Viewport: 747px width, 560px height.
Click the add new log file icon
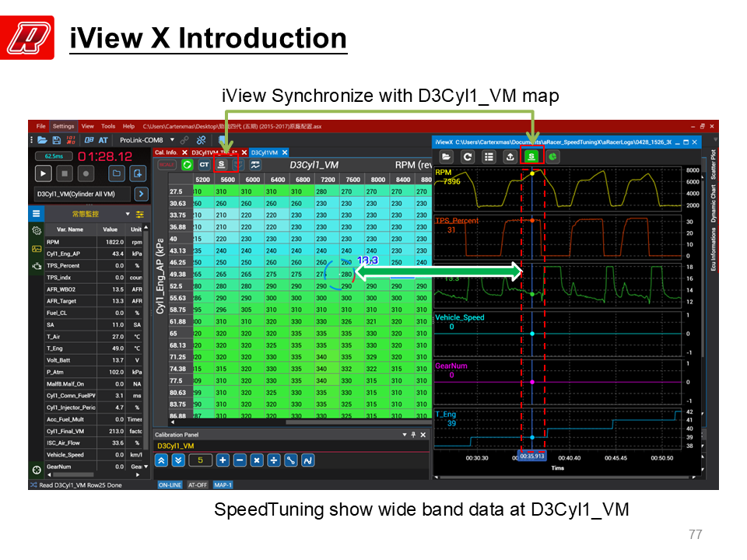138,173
